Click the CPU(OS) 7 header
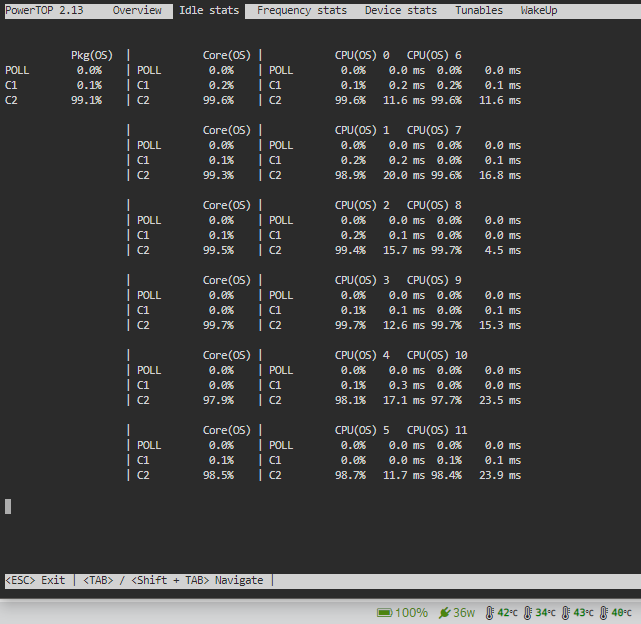Screen dimensions: 641x624 434,130
